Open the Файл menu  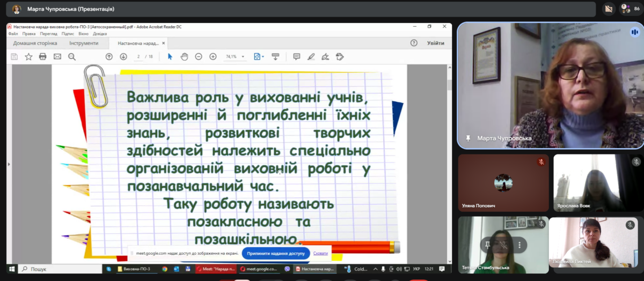click(13, 34)
